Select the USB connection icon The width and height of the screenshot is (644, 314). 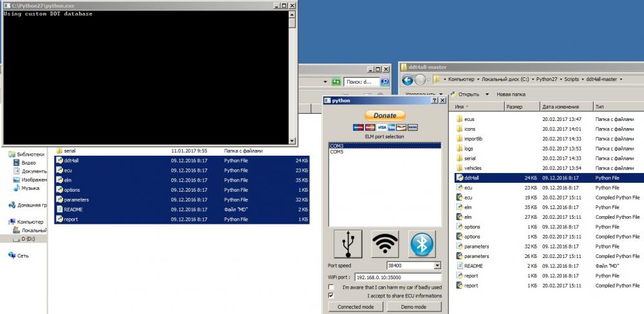(x=348, y=244)
